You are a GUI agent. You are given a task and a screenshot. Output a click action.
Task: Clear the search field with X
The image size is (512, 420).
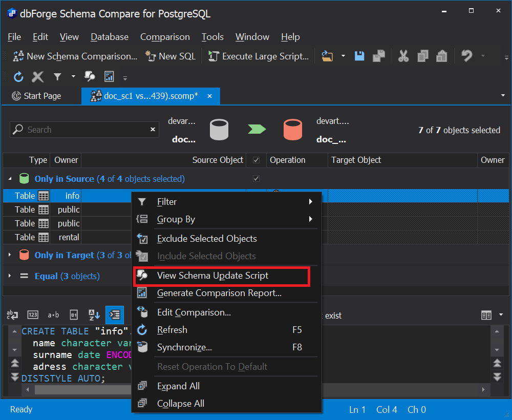click(x=153, y=130)
